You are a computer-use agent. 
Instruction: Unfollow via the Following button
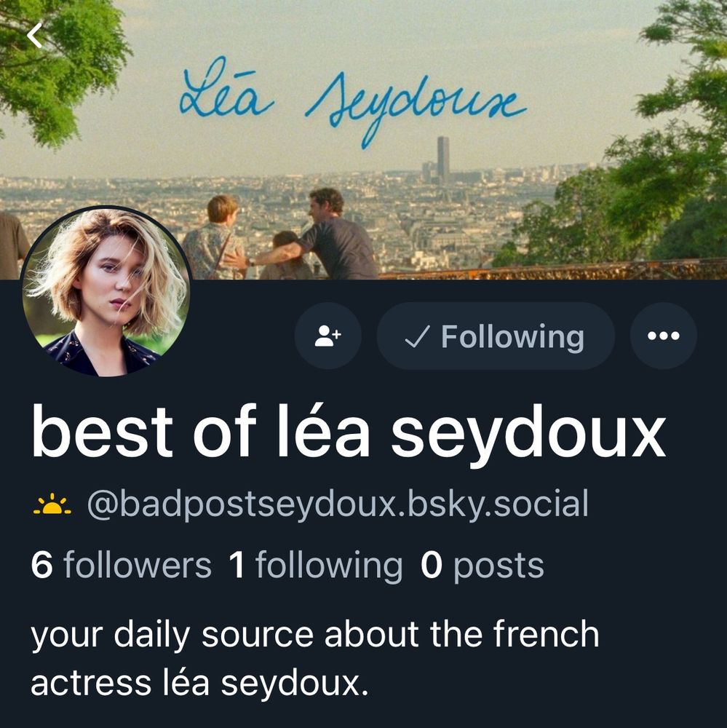coord(496,336)
